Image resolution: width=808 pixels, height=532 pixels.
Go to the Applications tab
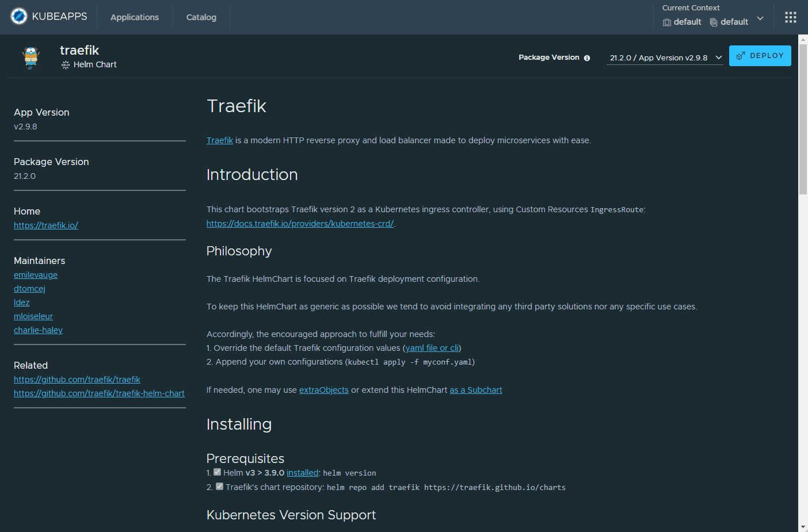point(134,17)
